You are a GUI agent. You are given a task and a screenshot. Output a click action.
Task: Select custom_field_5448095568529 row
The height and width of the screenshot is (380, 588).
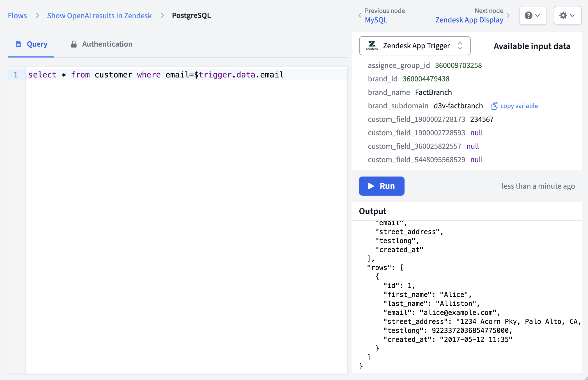point(425,160)
